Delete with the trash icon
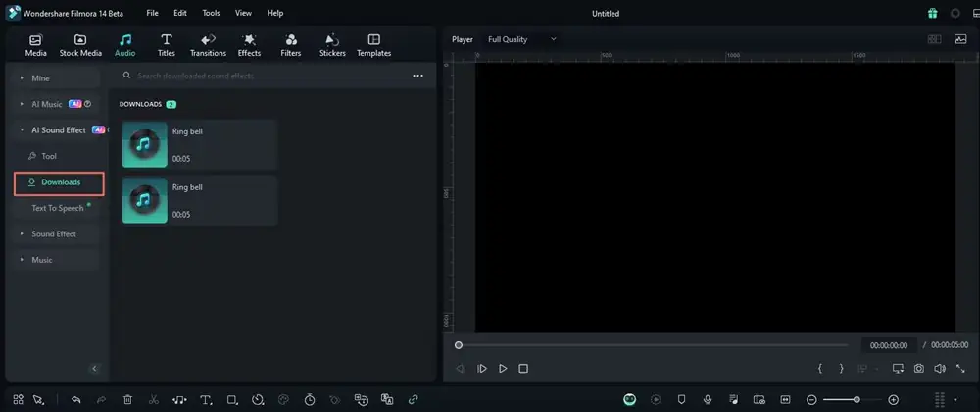This screenshot has width=980, height=412. click(x=127, y=399)
